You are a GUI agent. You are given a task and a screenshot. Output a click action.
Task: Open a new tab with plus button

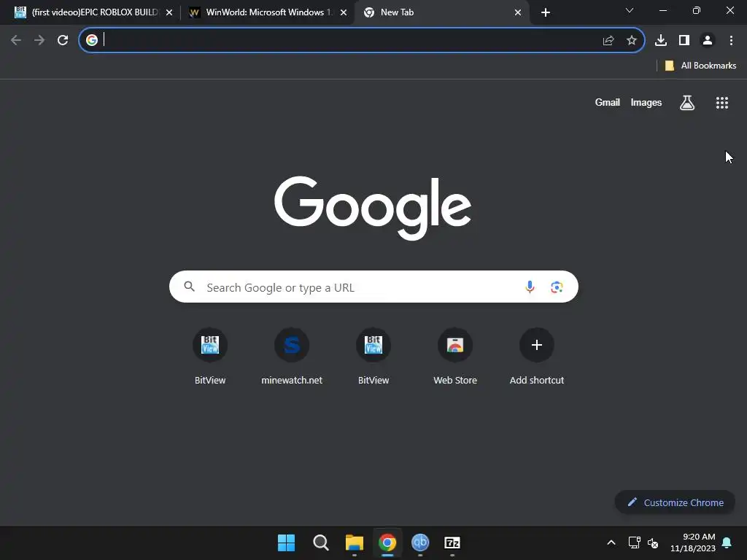pos(546,12)
